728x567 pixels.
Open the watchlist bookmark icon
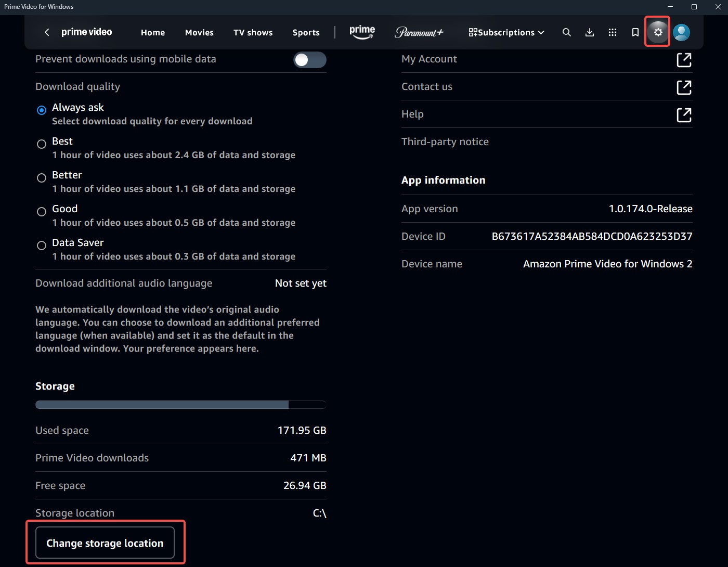pos(635,32)
